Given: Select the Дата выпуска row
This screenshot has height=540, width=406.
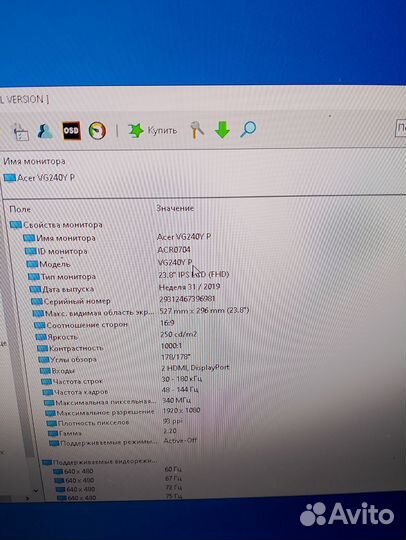Looking at the screenshot, I should tap(62, 289).
